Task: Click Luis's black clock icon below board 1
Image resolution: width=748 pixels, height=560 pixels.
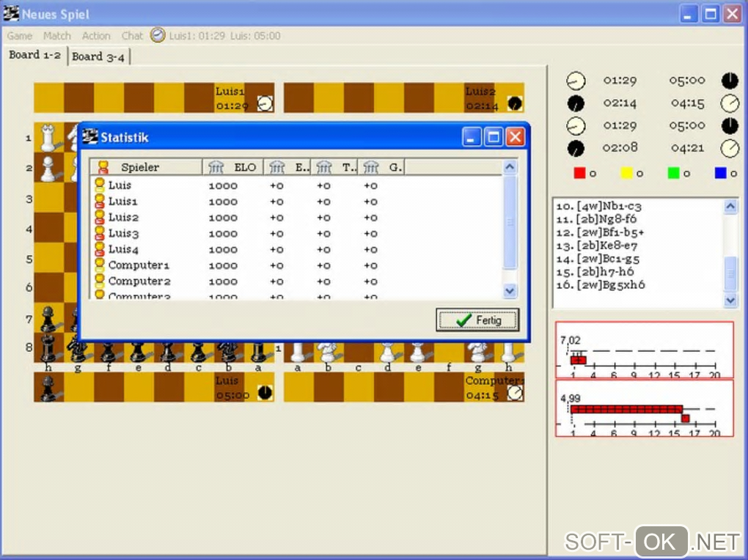Action: point(265,392)
